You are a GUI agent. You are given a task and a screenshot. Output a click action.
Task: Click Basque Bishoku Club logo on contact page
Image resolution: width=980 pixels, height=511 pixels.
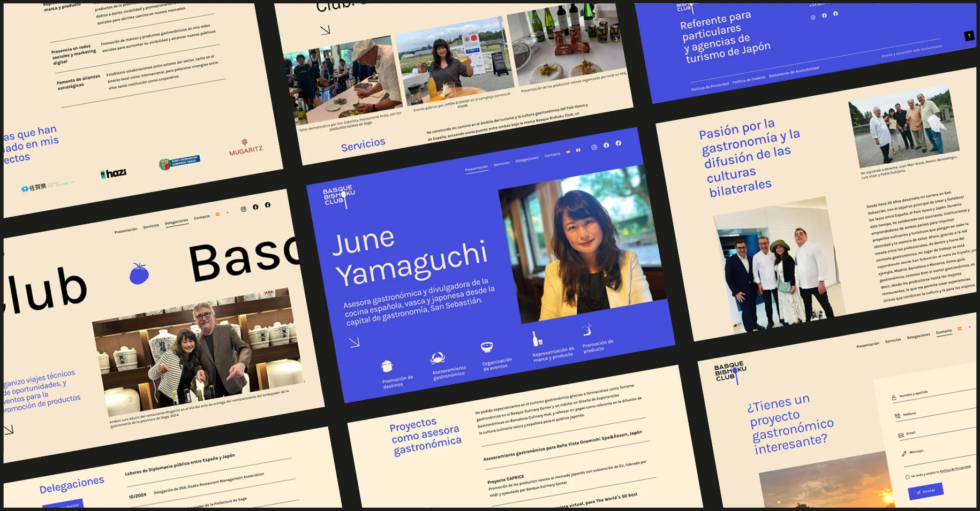[x=730, y=372]
